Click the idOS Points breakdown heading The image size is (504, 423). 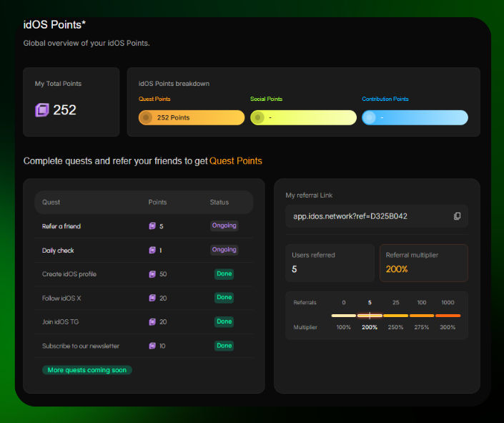[174, 84]
